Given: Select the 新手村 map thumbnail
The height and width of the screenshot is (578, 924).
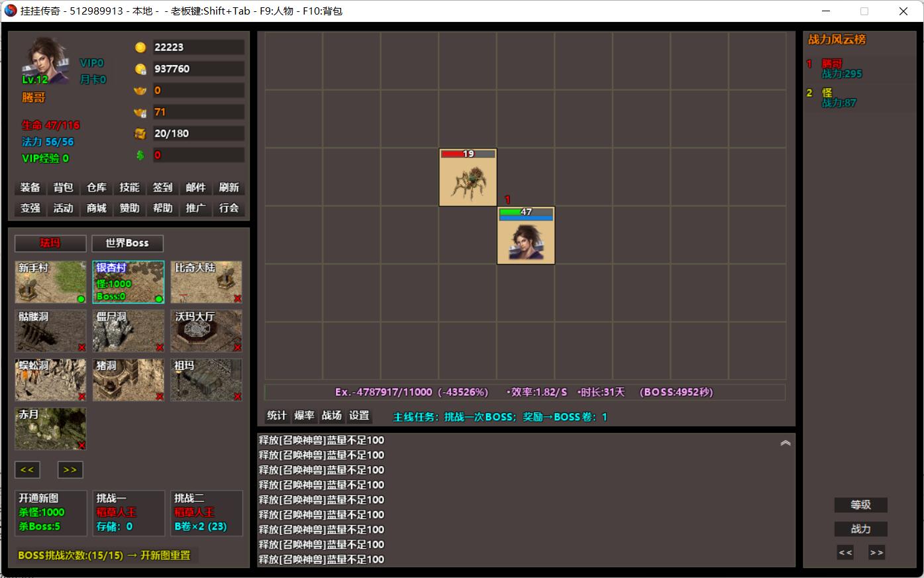Looking at the screenshot, I should (50, 282).
